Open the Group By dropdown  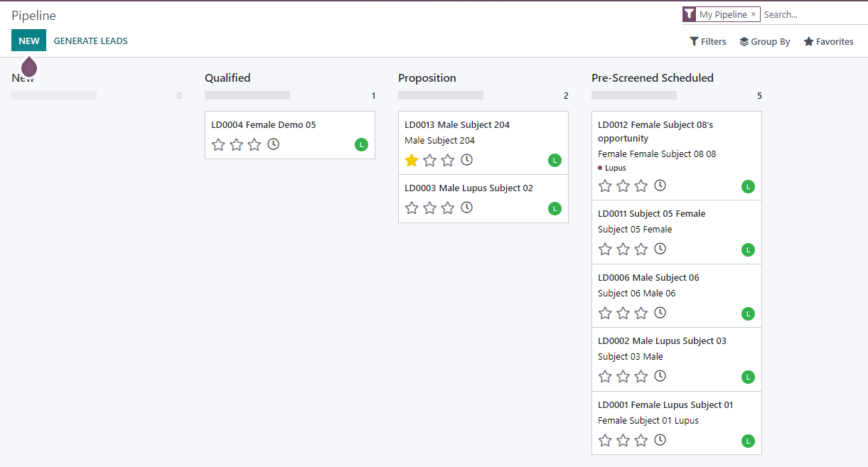[x=765, y=41]
